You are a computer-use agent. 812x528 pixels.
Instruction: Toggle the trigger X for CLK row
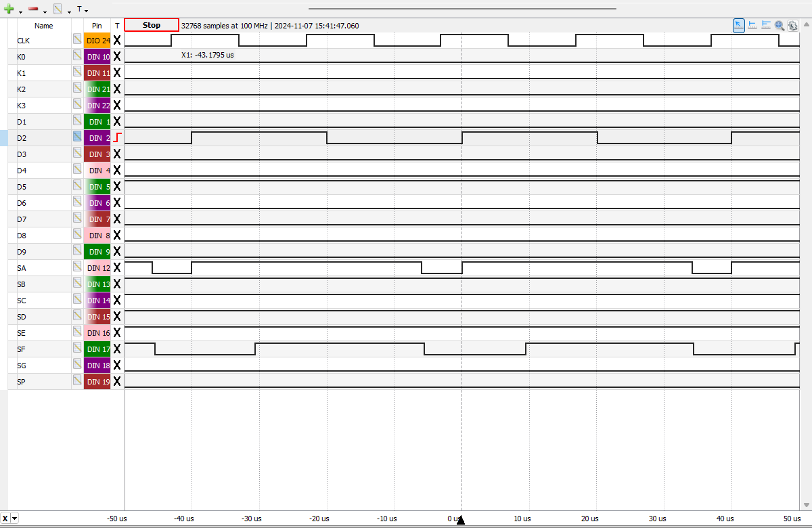117,41
